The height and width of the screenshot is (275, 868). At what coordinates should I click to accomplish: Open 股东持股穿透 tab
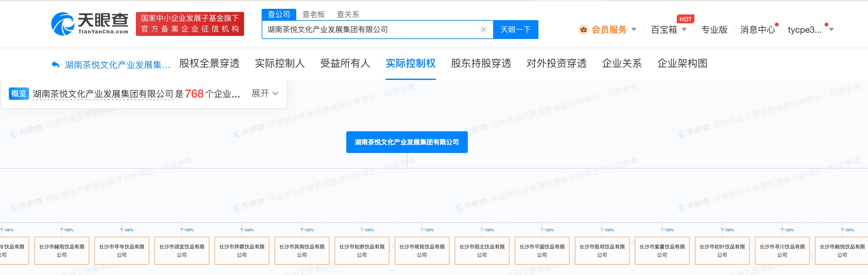481,63
